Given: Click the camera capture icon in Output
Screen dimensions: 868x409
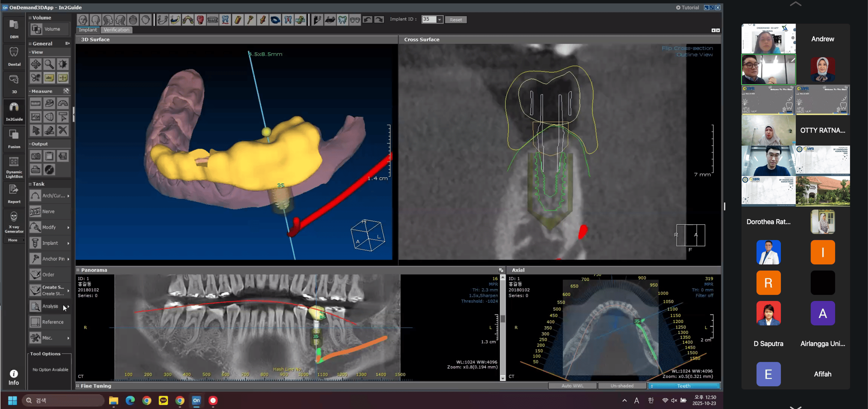Looking at the screenshot, I should [35, 156].
